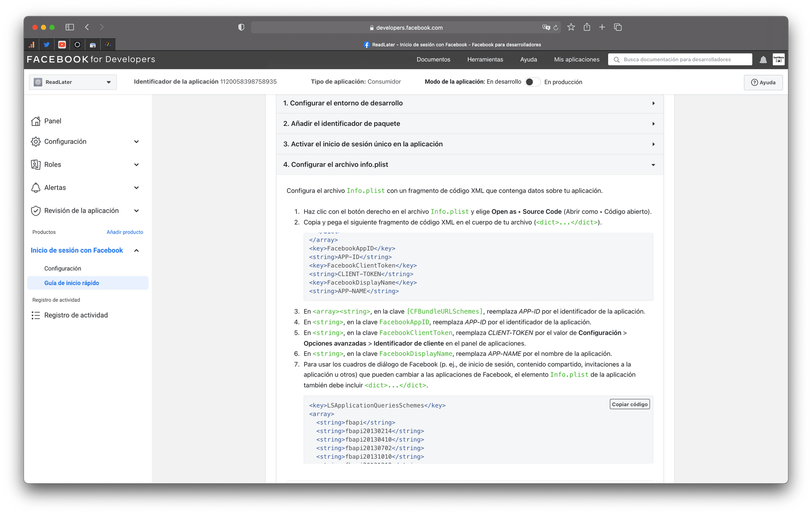Collapse step 4 Configurar el archivo info.plist
The image size is (812, 515).
tap(470, 164)
